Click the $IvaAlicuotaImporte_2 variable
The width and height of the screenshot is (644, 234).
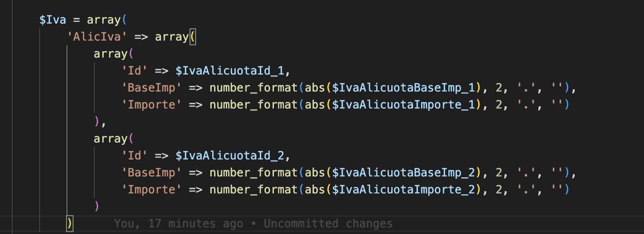pyautogui.click(x=403, y=189)
